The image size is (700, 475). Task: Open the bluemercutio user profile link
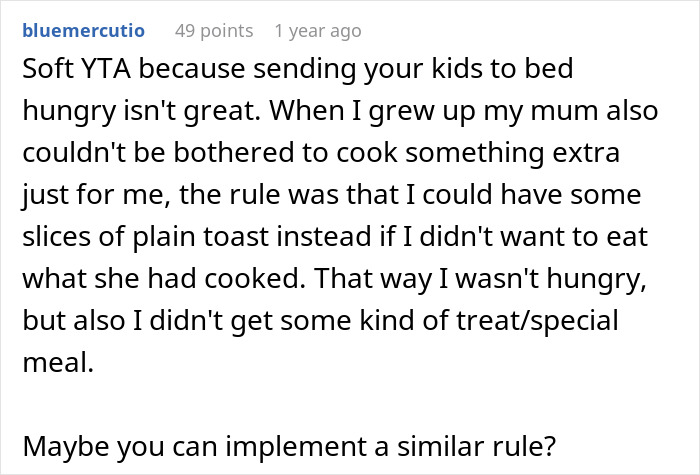click(x=83, y=31)
